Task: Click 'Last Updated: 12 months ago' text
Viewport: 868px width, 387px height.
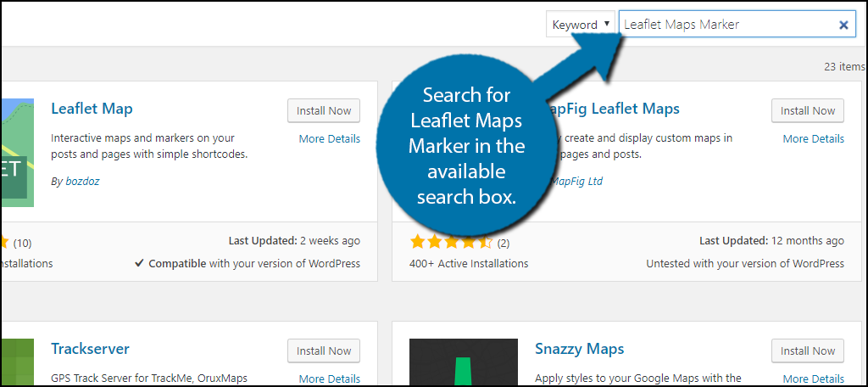Action: click(x=771, y=241)
